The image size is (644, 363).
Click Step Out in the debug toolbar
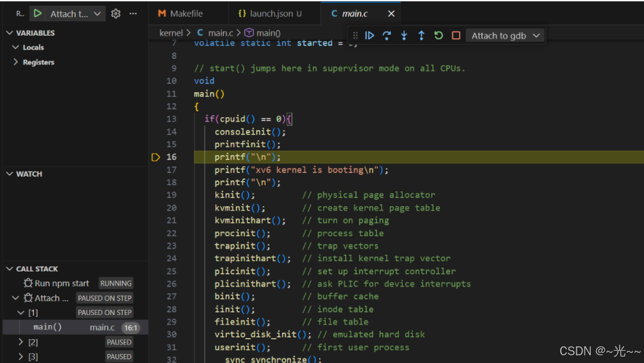(x=421, y=35)
